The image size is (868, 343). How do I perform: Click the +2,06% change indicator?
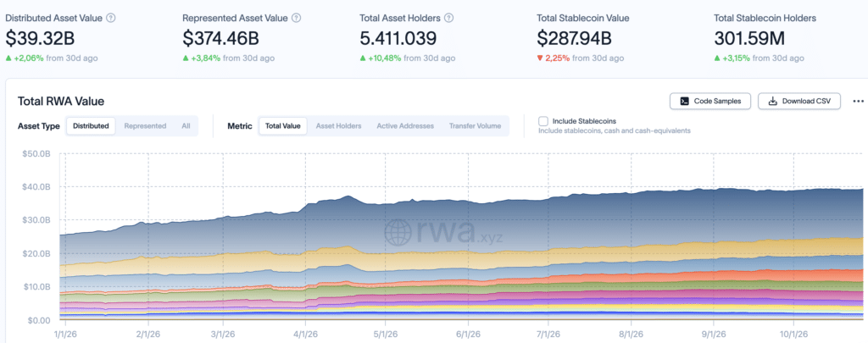[25, 58]
